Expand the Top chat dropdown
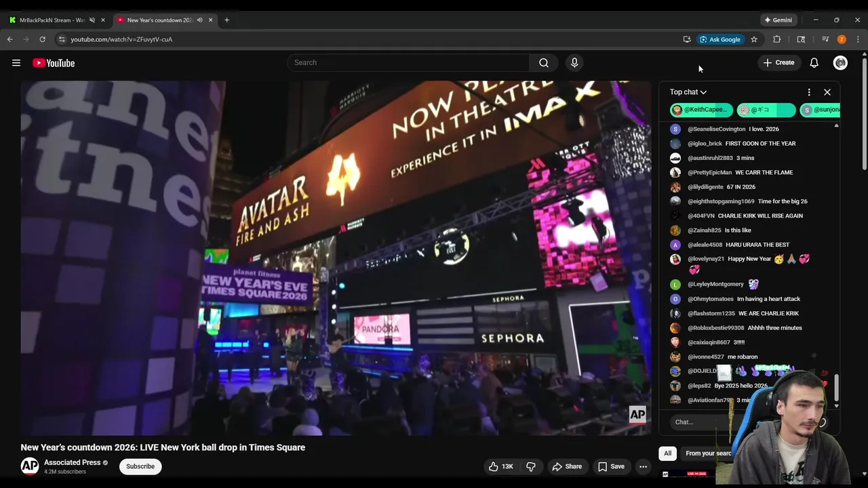 pos(688,92)
